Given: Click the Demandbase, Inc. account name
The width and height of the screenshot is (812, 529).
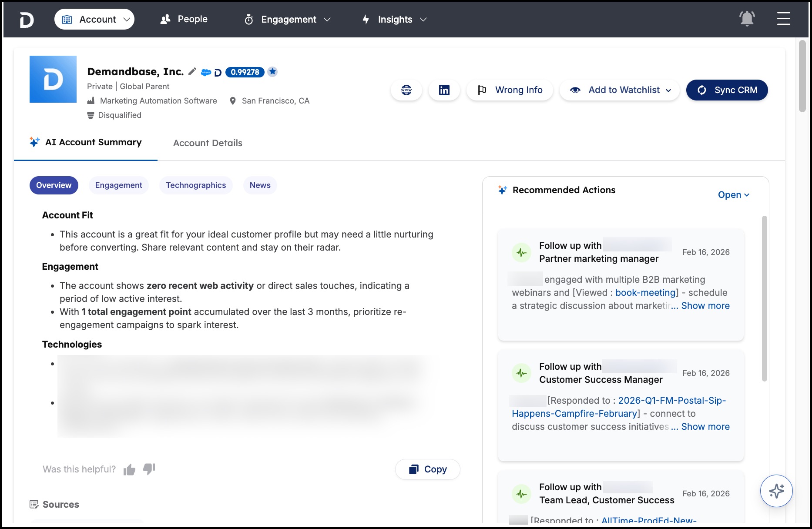Looking at the screenshot, I should pyautogui.click(x=135, y=71).
